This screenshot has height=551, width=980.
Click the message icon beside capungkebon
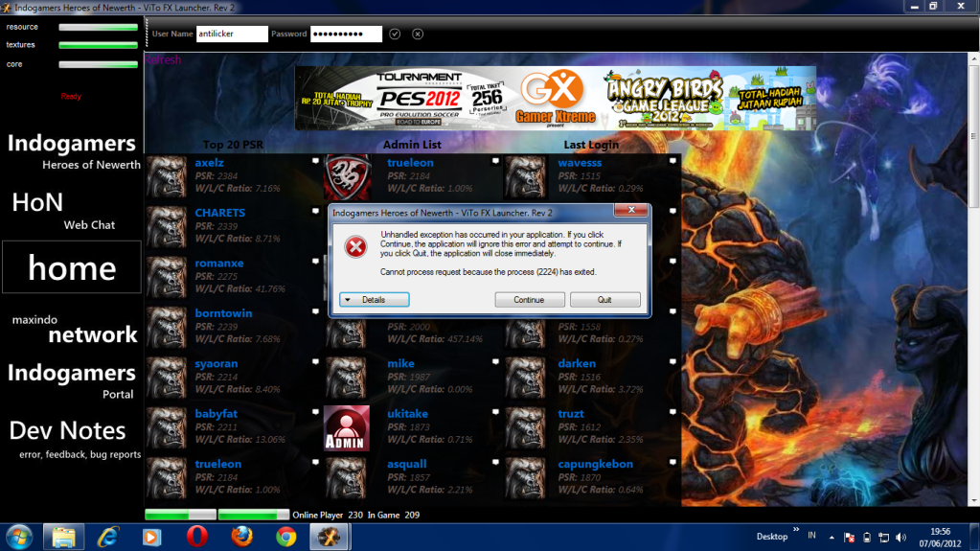click(673, 462)
